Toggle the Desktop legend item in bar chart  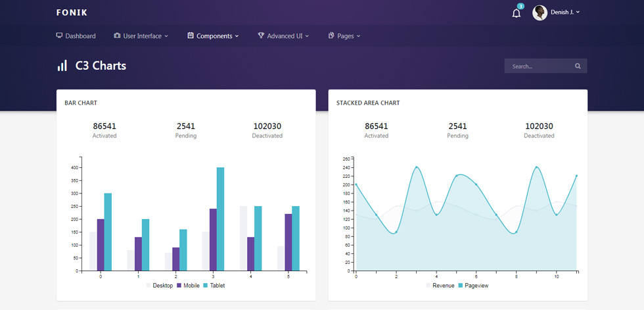click(x=160, y=286)
